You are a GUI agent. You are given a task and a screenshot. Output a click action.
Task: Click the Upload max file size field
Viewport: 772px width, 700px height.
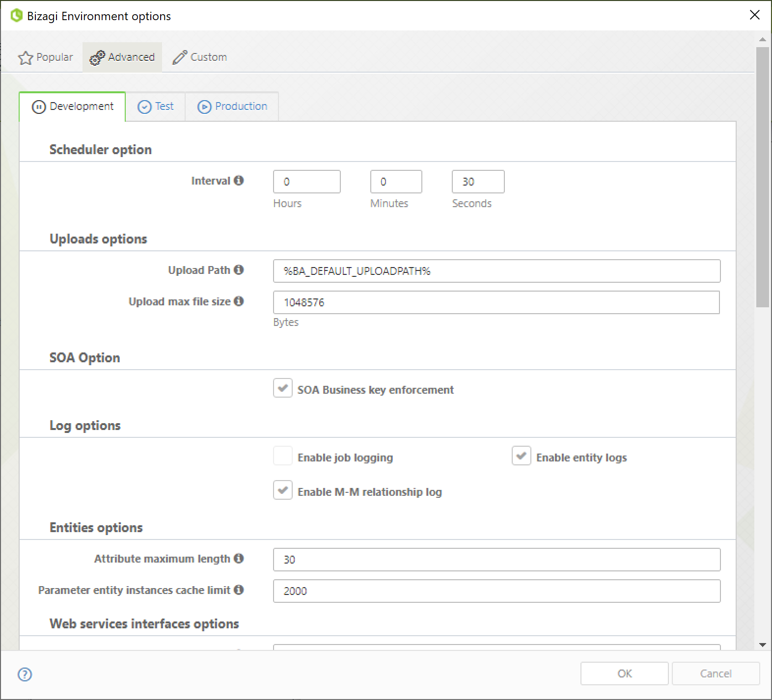(496, 302)
